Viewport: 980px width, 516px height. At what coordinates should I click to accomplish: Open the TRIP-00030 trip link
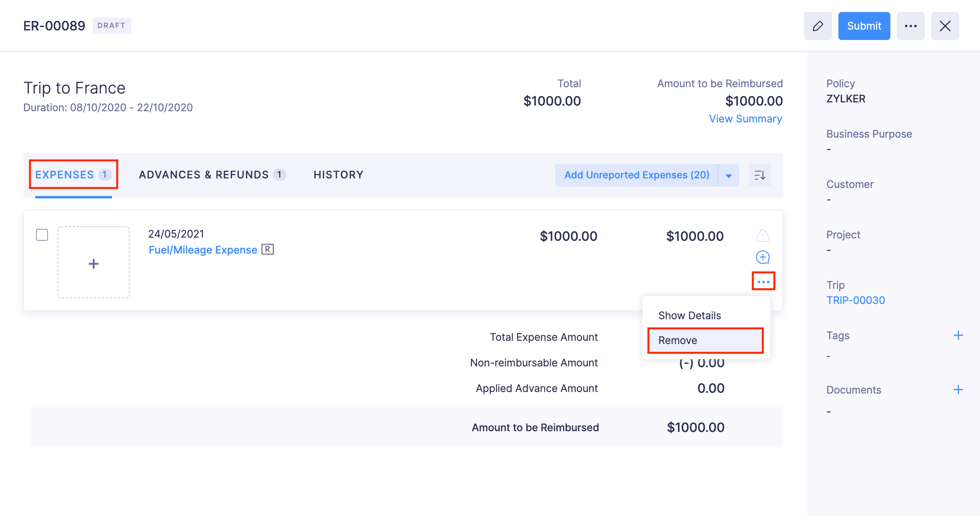point(856,300)
